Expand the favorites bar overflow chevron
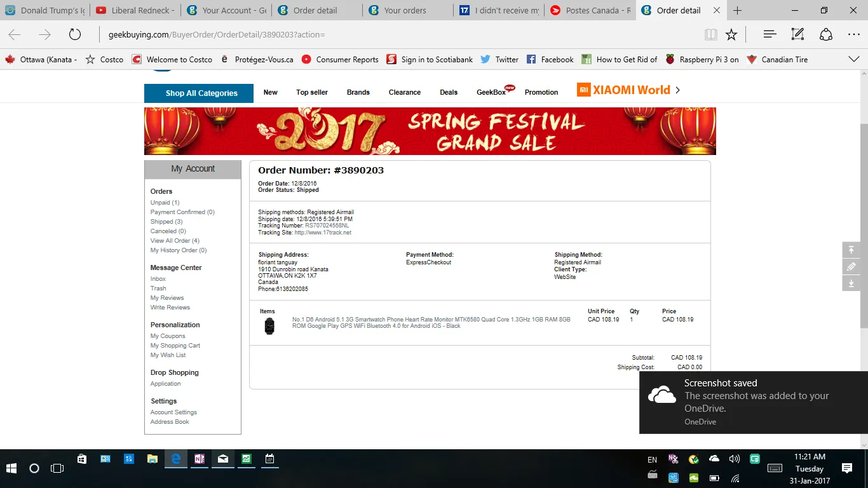This screenshot has width=868, height=488. point(854,59)
